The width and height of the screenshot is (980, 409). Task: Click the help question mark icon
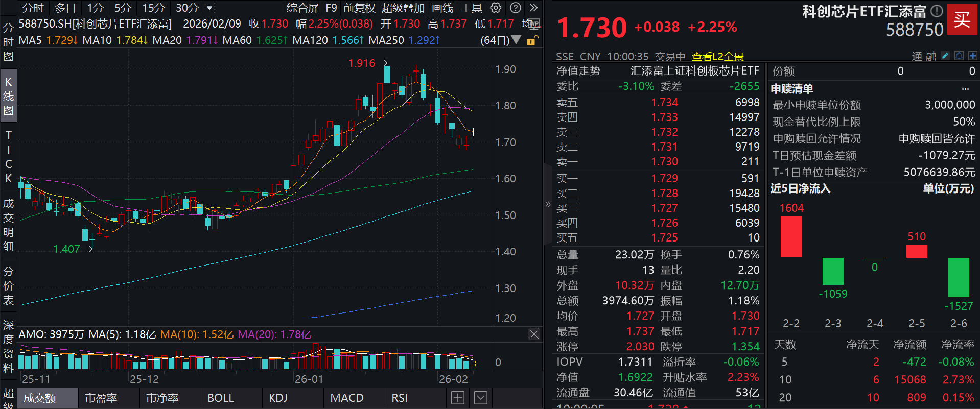tap(516, 8)
